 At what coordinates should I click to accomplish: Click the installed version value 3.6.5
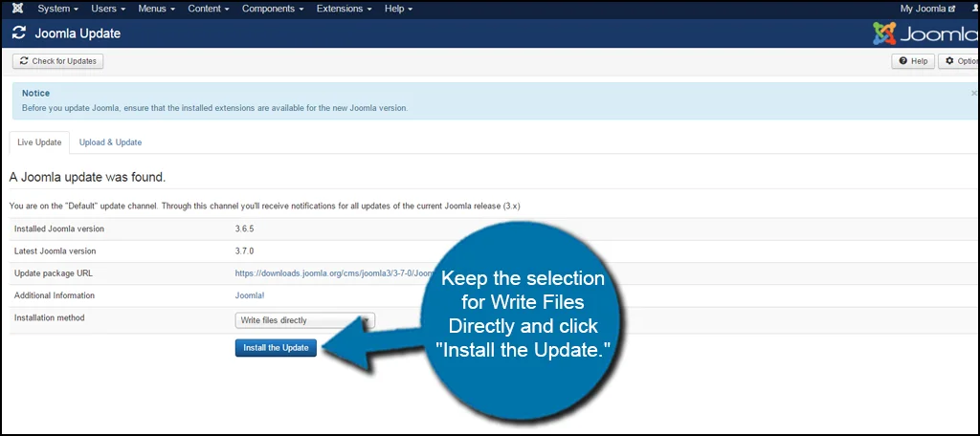click(244, 229)
